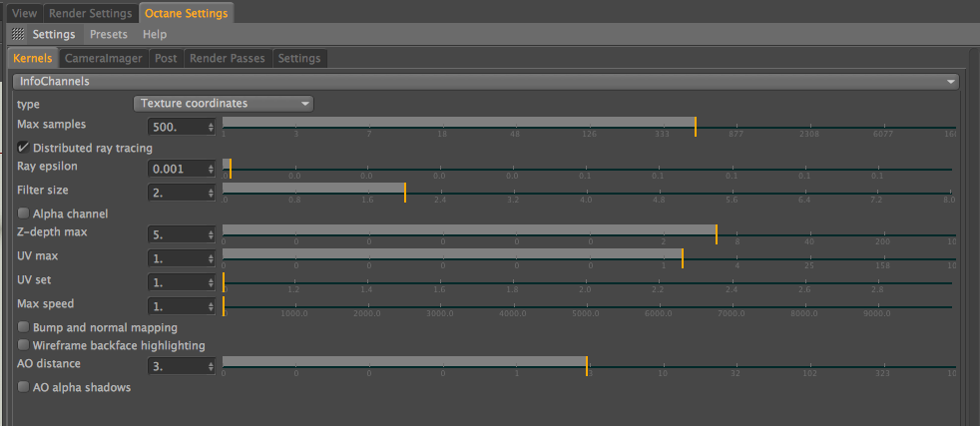Open the Help menu

click(x=155, y=34)
